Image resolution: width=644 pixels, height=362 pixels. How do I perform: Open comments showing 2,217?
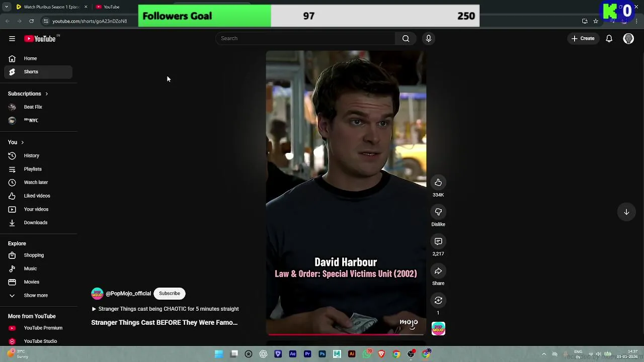pyautogui.click(x=438, y=242)
